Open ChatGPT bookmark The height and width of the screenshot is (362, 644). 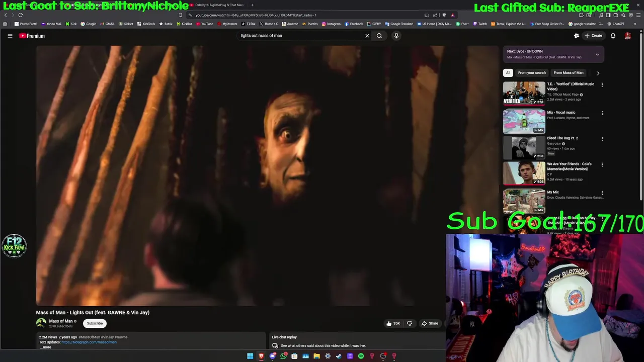(x=616, y=24)
